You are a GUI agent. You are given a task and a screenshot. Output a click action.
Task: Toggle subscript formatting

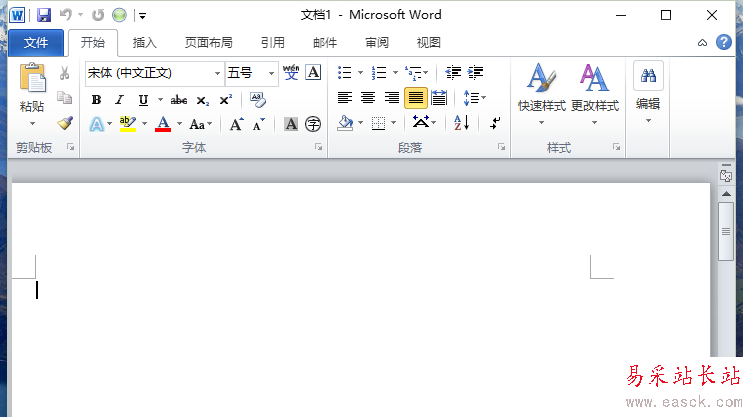203,100
